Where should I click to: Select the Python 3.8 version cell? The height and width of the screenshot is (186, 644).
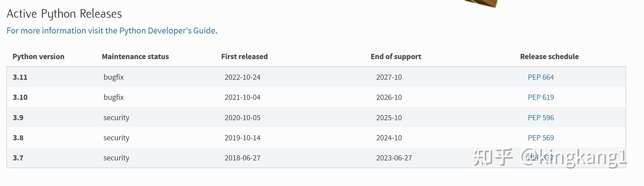coord(18,138)
